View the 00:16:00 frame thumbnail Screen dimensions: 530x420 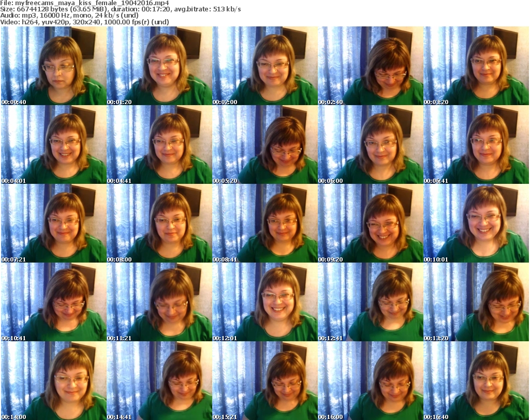[371, 381]
